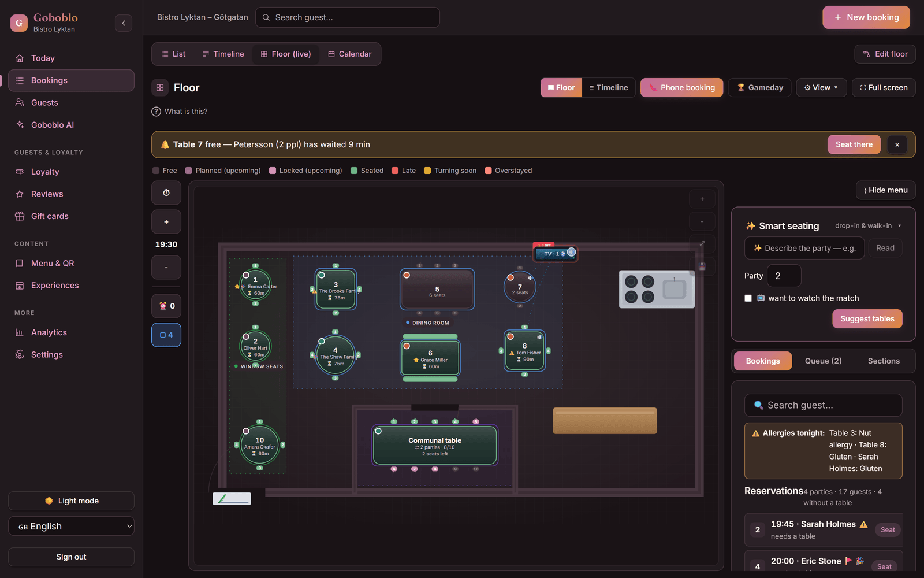The image size is (924, 578).
Task: Select table 2 Oliver Hart
Action: tap(255, 346)
